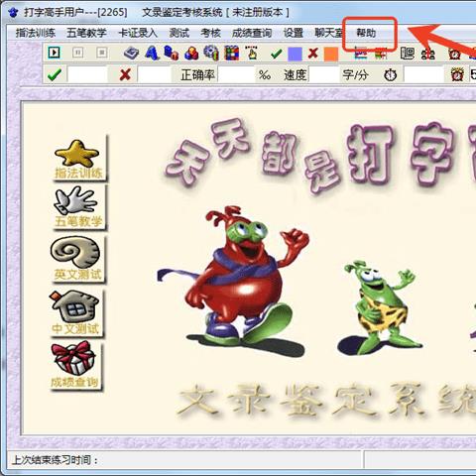Viewport: 476px width, 476px height.
Task: Click the 英文测试 shell button
Action: pyautogui.click(x=77, y=259)
